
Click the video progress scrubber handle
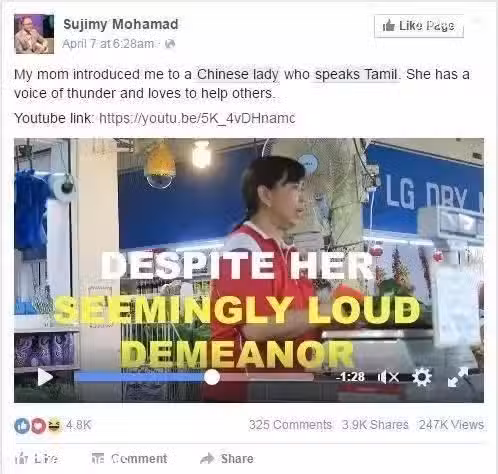[212, 377]
